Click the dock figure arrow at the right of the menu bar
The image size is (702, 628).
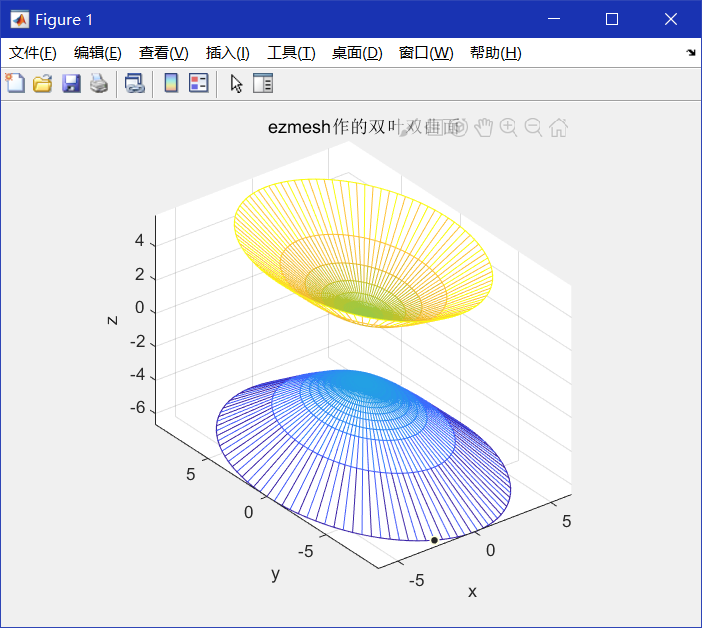tap(691, 53)
